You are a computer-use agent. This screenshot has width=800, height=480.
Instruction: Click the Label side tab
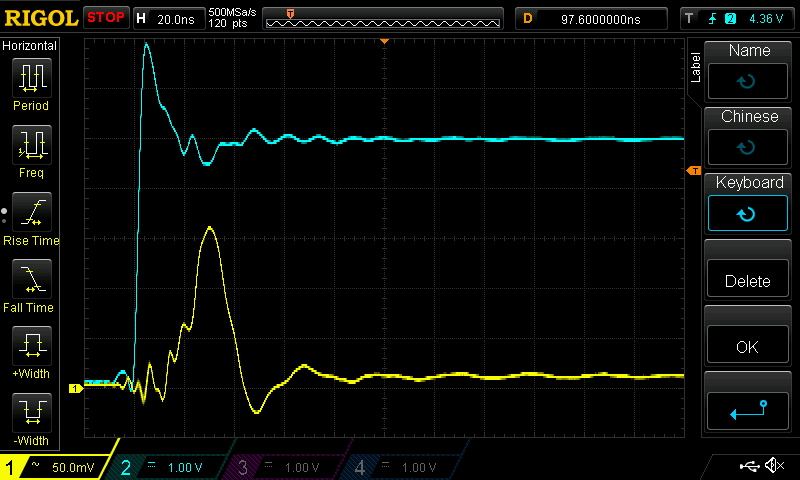pyautogui.click(x=695, y=67)
